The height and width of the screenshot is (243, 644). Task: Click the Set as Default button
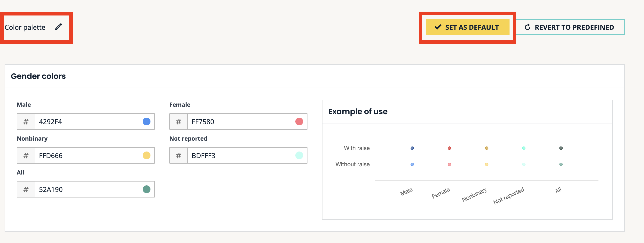(x=467, y=27)
